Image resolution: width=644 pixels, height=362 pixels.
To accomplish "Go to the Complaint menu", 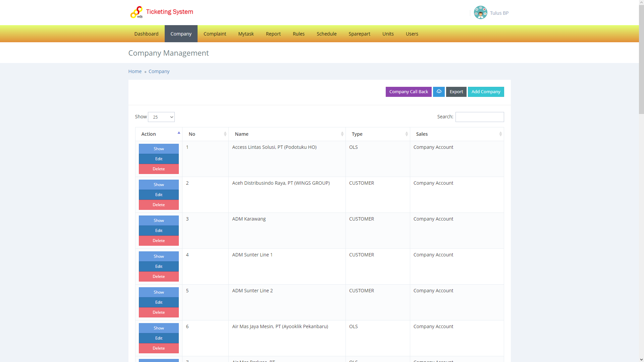I will click(x=215, y=34).
